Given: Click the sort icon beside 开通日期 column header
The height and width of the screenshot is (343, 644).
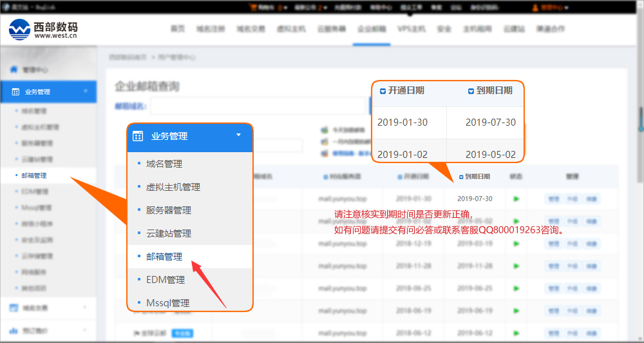Looking at the screenshot, I should [x=399, y=177].
